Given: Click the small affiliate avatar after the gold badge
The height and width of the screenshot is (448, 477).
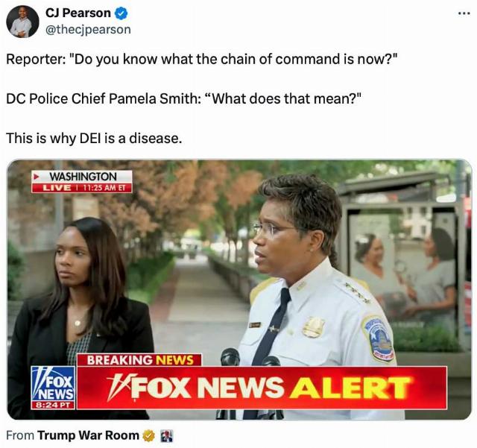Looking at the screenshot, I should pyautogui.click(x=166, y=436).
